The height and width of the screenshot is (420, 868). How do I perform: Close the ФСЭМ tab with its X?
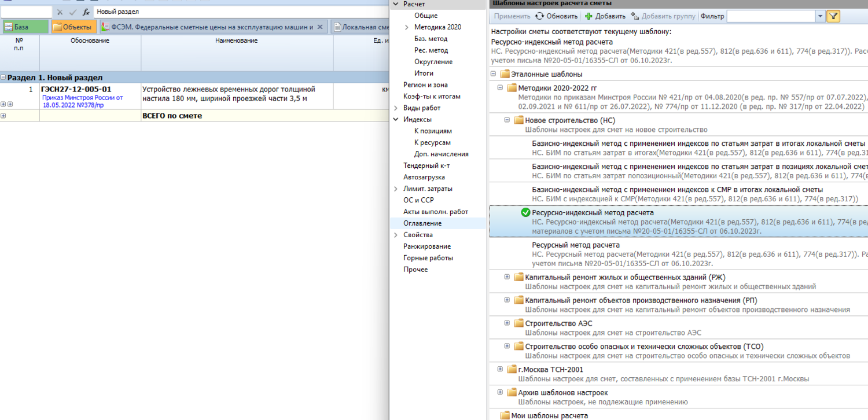tap(320, 27)
